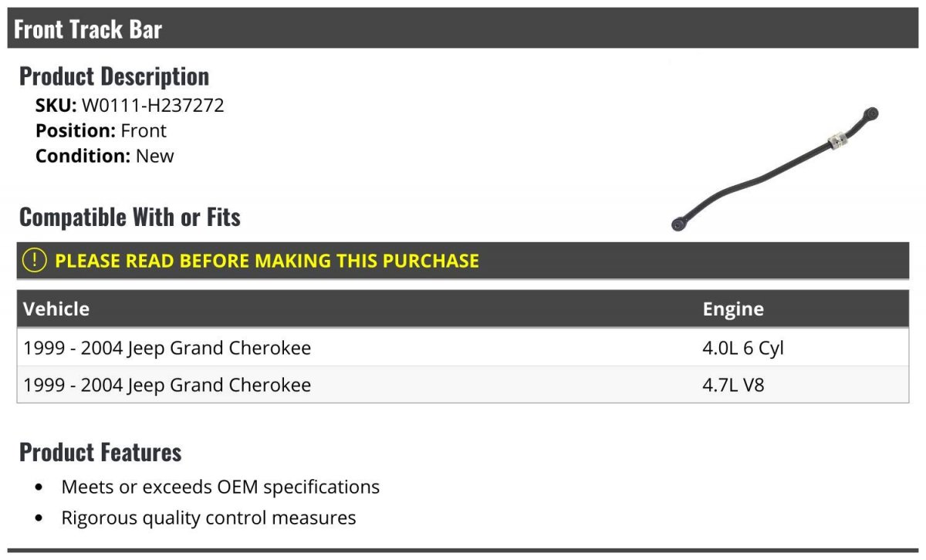Click the Engine column header

click(733, 309)
